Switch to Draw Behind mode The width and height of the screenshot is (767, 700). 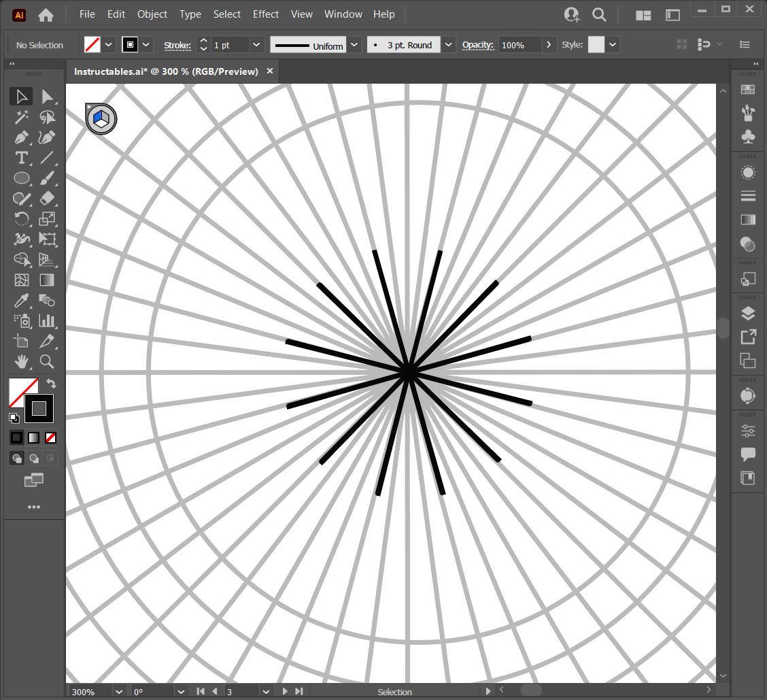(x=34, y=459)
